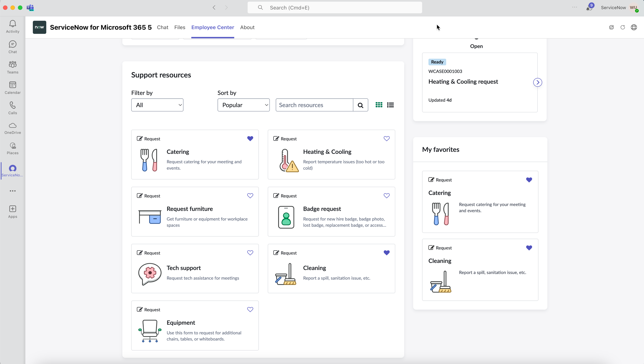Favorite the Equipment card
The width and height of the screenshot is (644, 364).
point(250,309)
